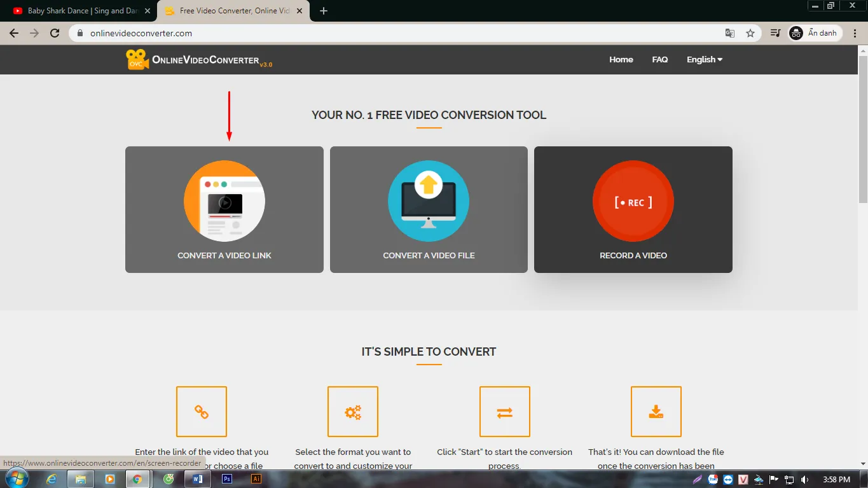Click Chrome icon in taskbar
Screen dimensions: 868x488
click(x=137, y=479)
